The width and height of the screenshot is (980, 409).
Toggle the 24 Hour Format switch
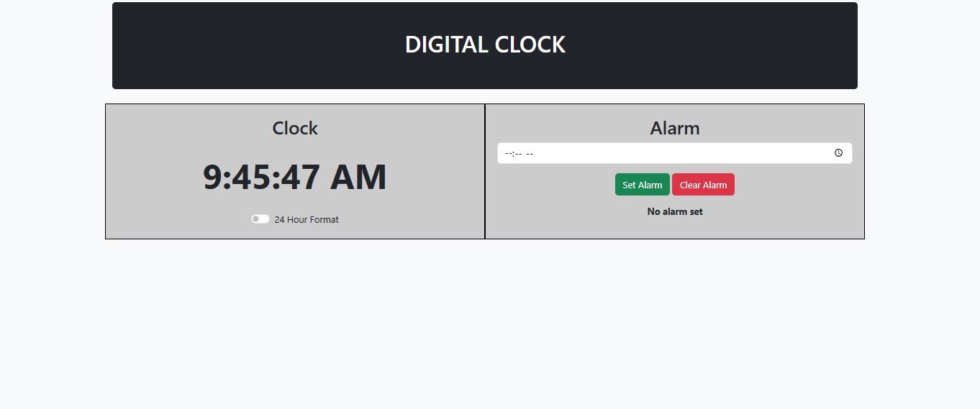[x=260, y=219]
